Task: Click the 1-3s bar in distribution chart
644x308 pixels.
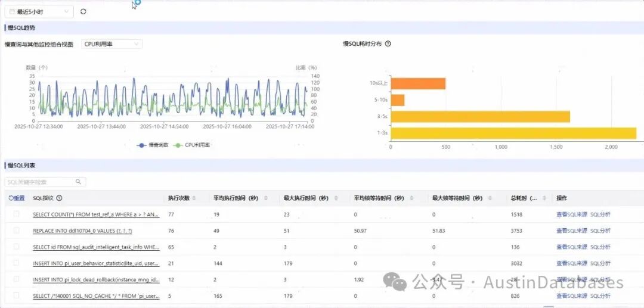Action: [x=513, y=133]
